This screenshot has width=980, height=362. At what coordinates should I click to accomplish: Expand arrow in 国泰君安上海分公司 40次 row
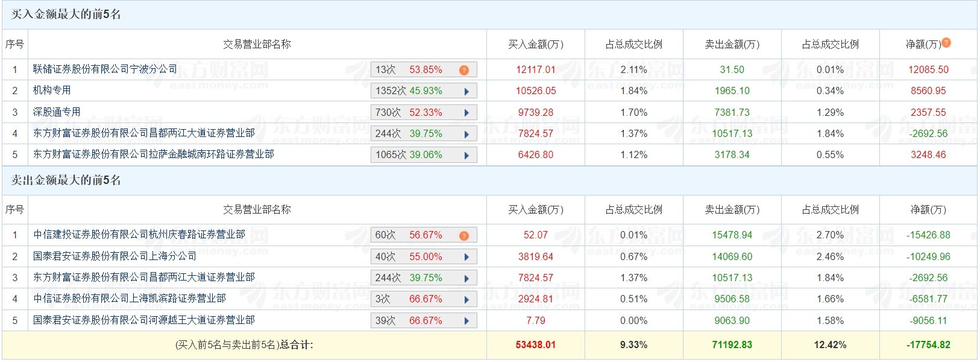click(x=466, y=257)
